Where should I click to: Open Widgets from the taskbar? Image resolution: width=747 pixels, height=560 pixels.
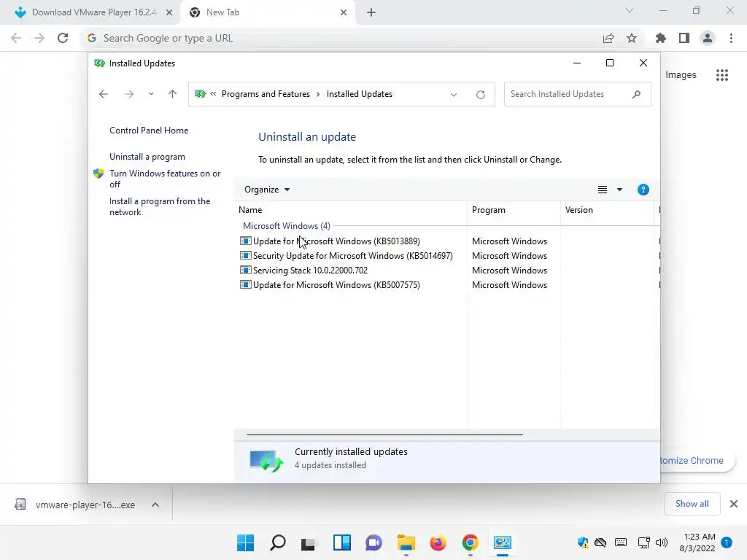pos(342,542)
